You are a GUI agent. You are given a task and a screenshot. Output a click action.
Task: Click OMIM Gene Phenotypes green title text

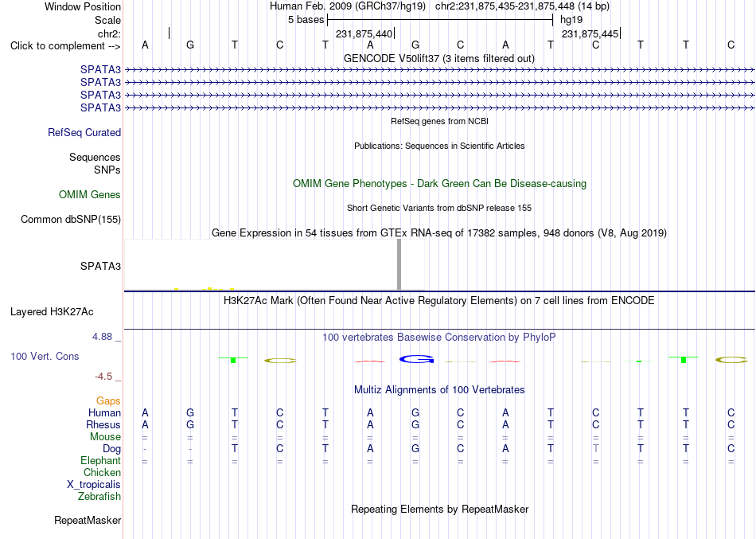440,183
